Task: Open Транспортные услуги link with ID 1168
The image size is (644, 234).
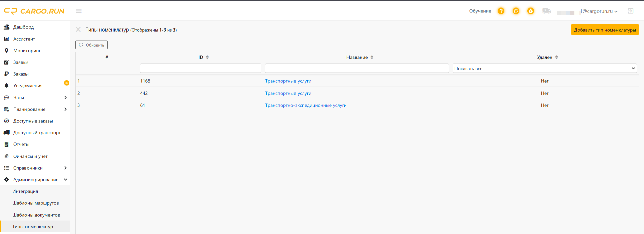Action: pos(288,81)
